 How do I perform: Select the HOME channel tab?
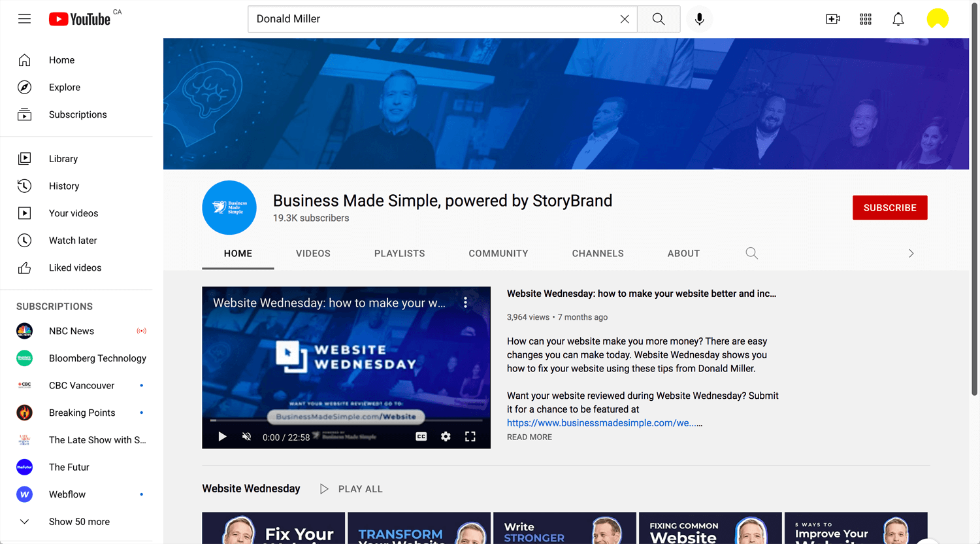point(238,254)
